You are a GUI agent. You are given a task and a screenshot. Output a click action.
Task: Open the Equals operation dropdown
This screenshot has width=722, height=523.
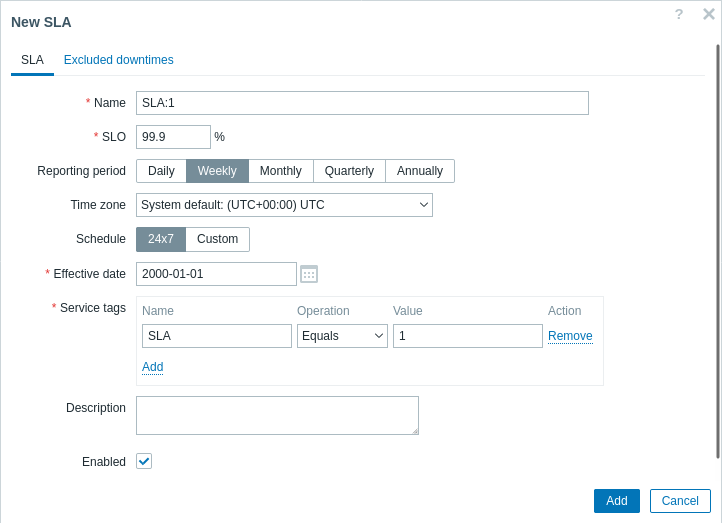click(x=342, y=336)
